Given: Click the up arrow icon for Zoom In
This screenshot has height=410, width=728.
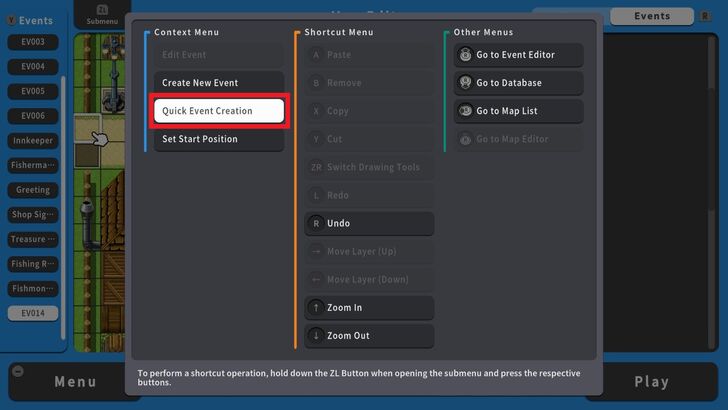Looking at the screenshot, I should [x=316, y=308].
